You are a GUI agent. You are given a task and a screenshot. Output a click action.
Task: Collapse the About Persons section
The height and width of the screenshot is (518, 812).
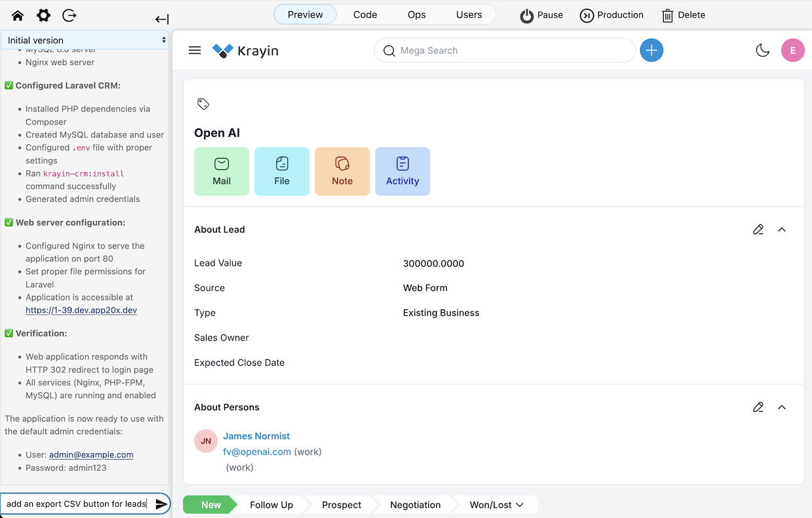782,407
